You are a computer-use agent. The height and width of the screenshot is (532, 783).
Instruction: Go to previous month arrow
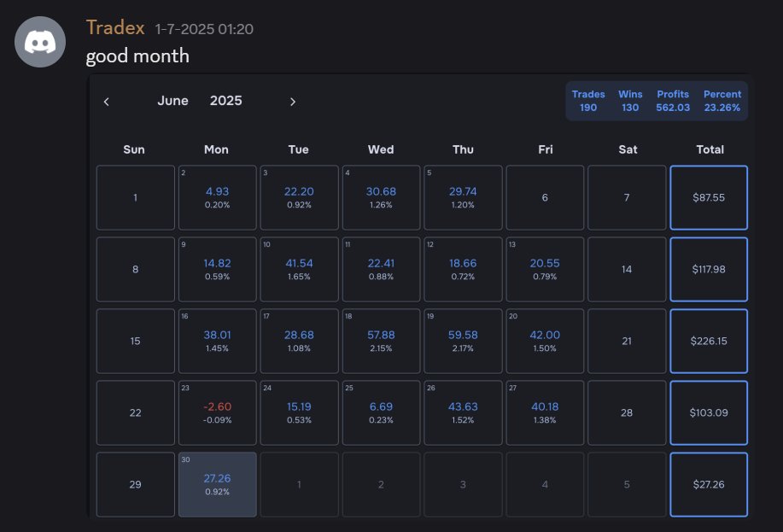coord(107,102)
